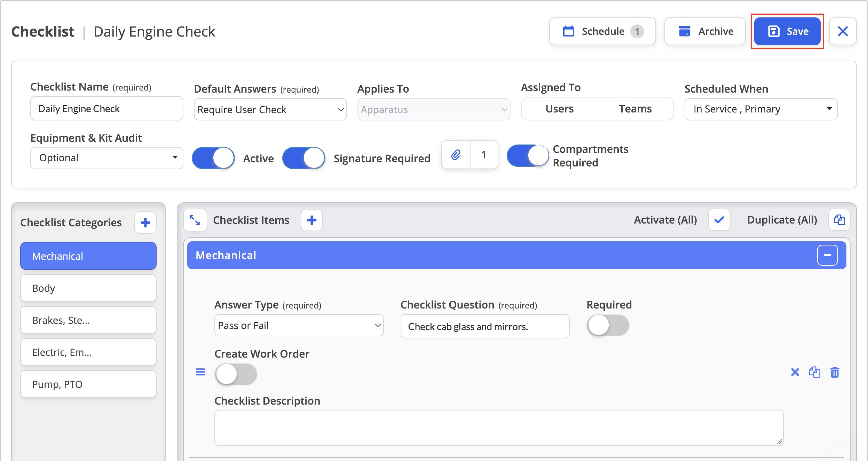The height and width of the screenshot is (461, 868).
Task: Click the Checklist Description text area
Action: click(x=499, y=428)
